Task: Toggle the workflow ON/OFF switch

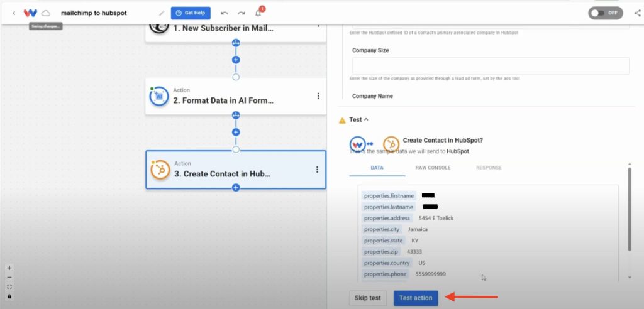Action: (x=606, y=13)
